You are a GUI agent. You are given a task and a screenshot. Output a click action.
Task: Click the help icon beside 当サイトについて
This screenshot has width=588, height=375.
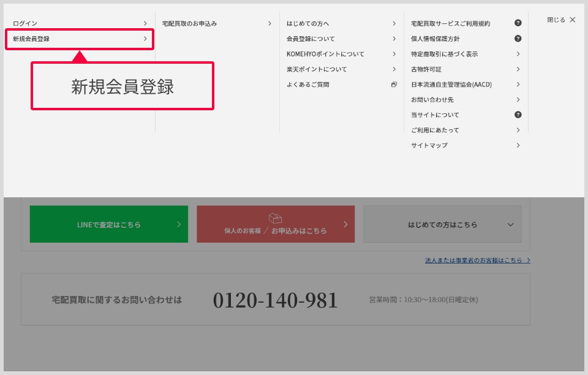point(518,115)
